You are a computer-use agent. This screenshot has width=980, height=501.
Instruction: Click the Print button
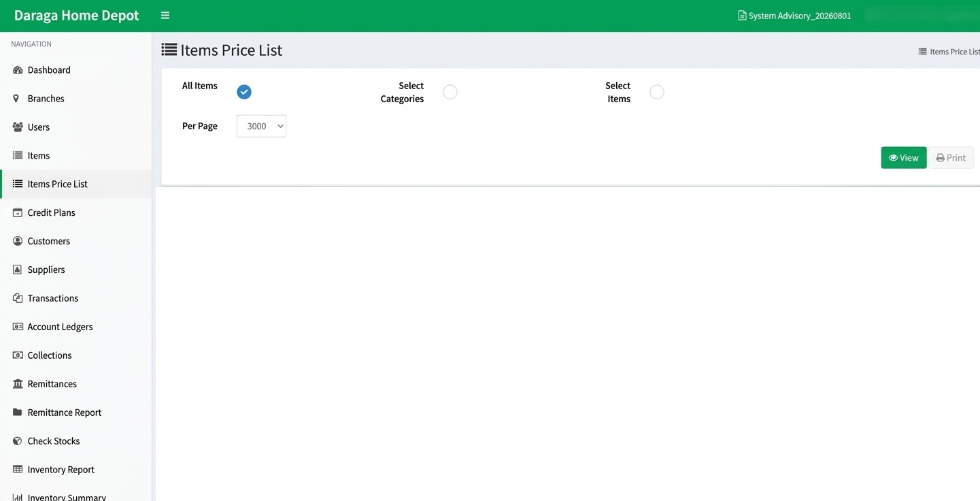pos(951,158)
